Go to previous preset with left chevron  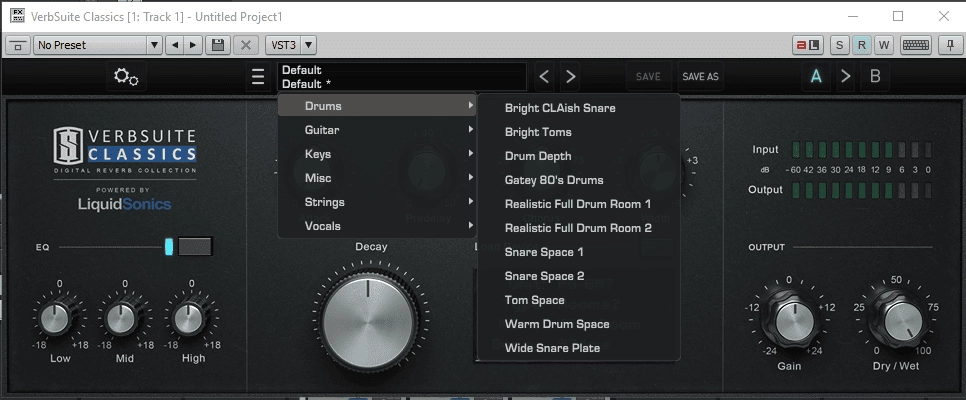[x=544, y=76]
